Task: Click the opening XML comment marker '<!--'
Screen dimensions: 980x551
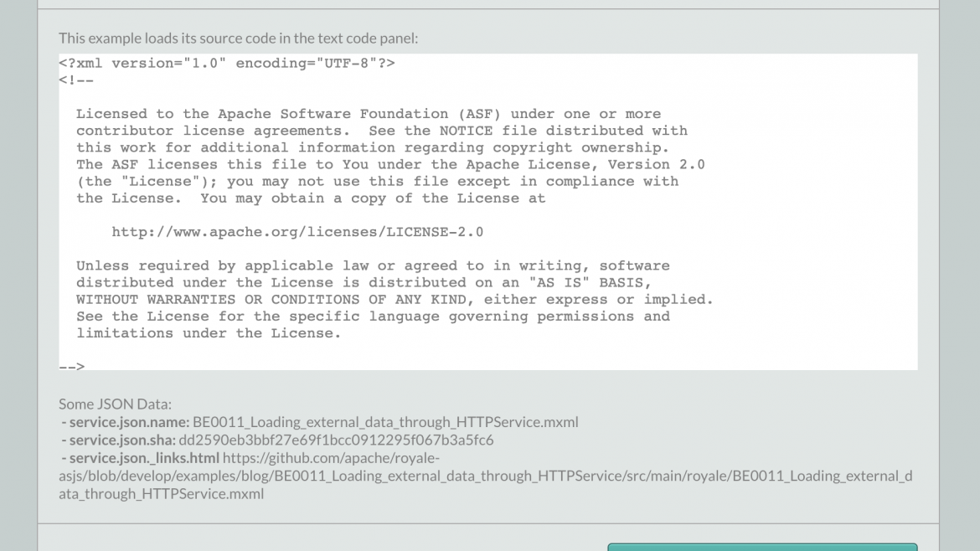Action: pyautogui.click(x=76, y=80)
